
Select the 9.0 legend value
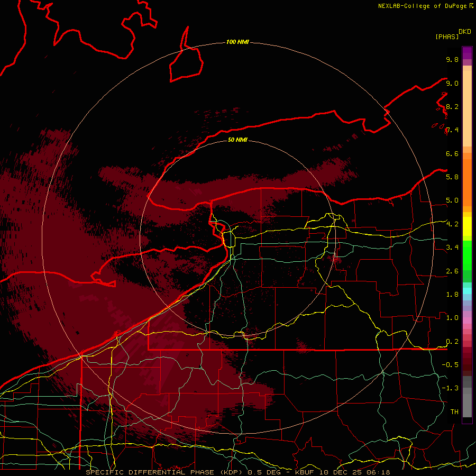pyautogui.click(x=452, y=83)
